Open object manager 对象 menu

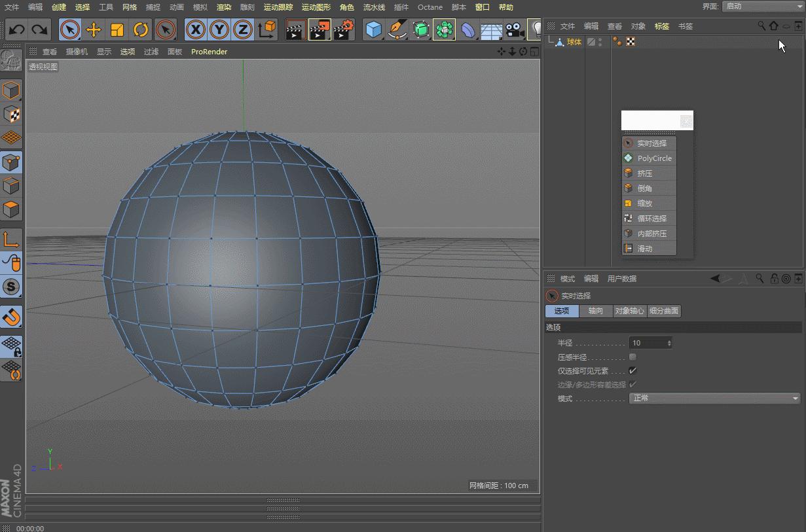(638, 26)
